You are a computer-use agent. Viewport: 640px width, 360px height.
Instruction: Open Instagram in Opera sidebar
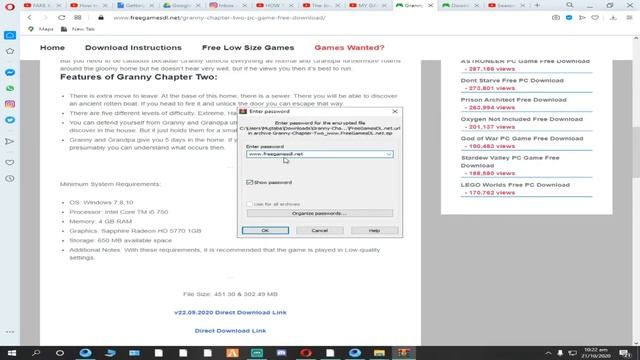[10, 104]
